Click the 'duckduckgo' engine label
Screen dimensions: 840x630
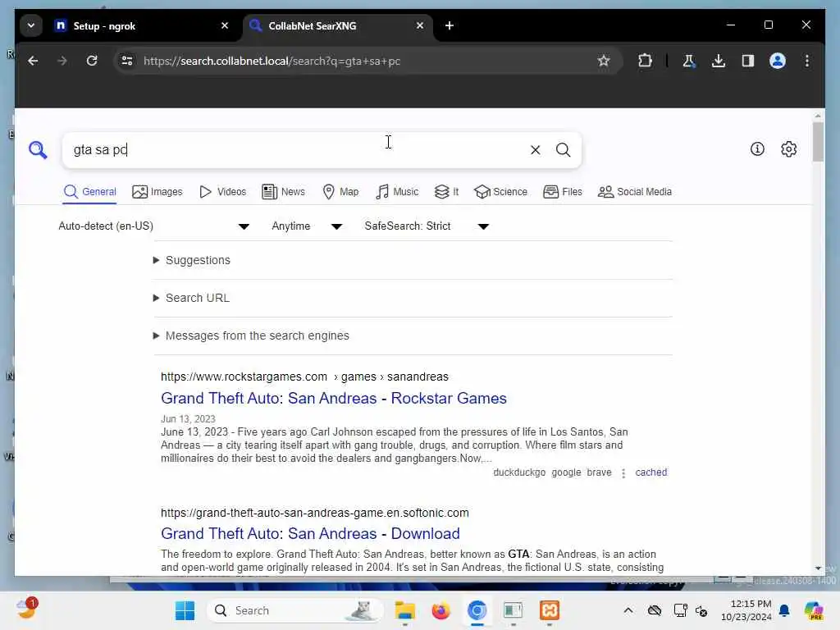[519, 472]
